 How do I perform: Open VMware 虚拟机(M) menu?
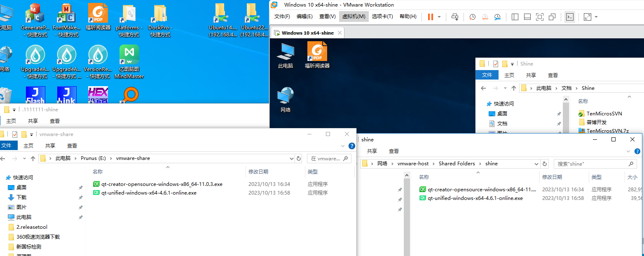354,16
